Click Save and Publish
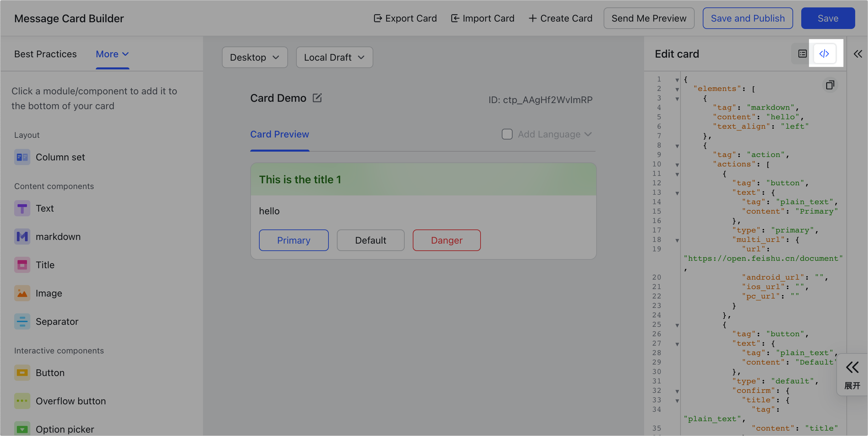 point(748,18)
